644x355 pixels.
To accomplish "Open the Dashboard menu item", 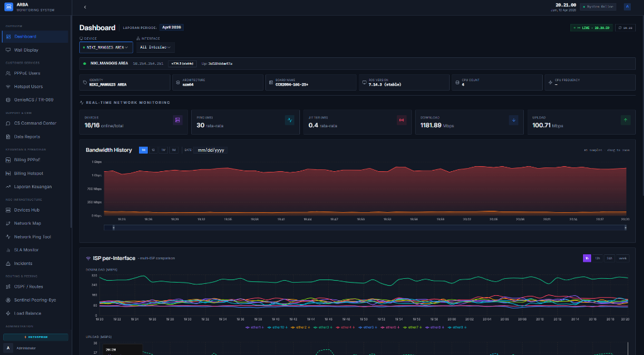I will (35, 37).
